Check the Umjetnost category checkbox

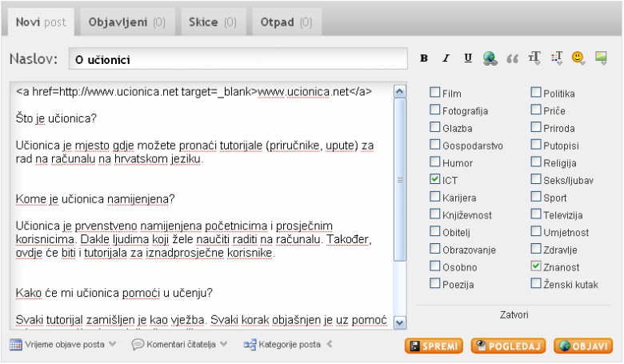[x=536, y=231]
